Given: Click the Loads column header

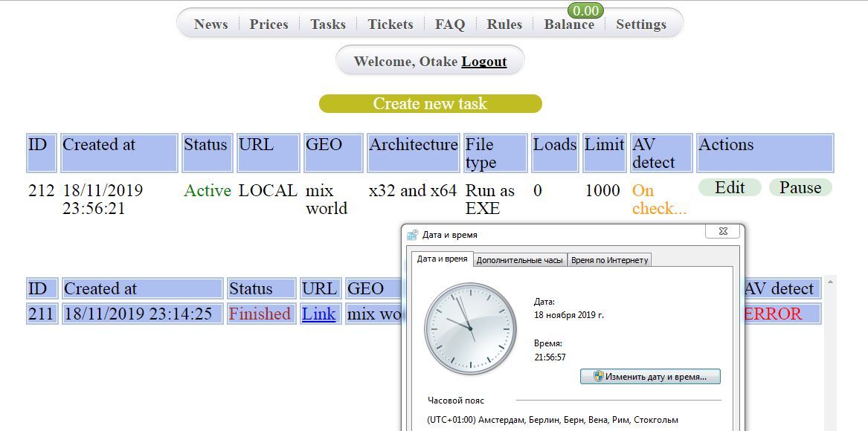Looking at the screenshot, I should coord(555,152).
